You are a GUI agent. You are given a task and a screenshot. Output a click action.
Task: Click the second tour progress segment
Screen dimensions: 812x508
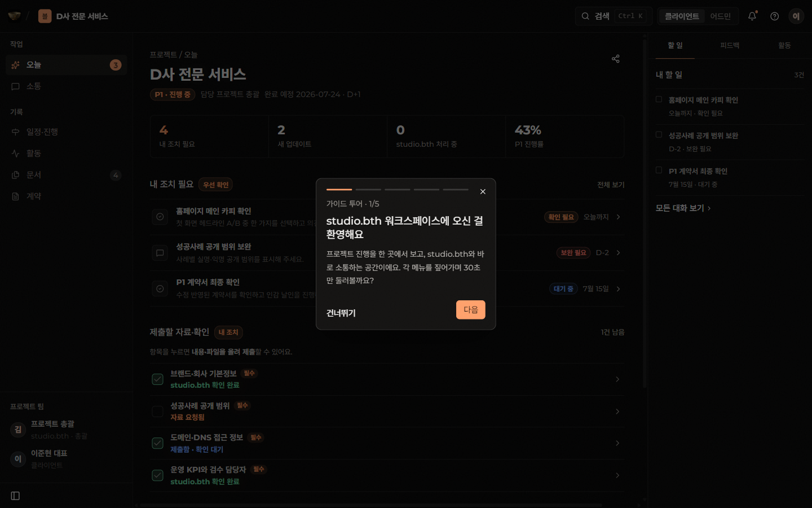coord(368,190)
